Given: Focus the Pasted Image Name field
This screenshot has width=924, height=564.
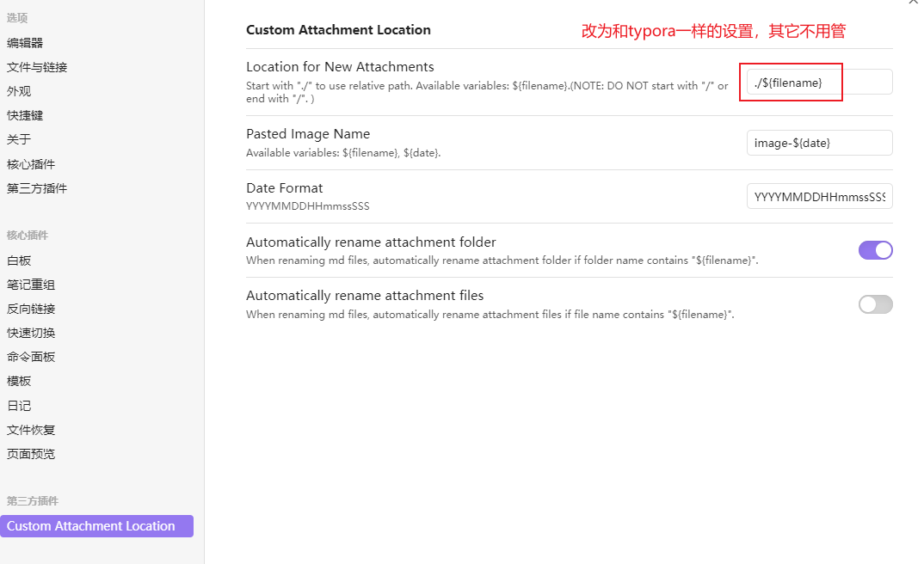Looking at the screenshot, I should click(819, 143).
